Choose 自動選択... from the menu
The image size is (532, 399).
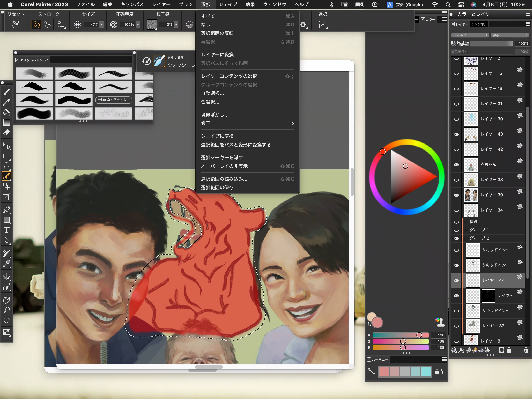click(248, 93)
